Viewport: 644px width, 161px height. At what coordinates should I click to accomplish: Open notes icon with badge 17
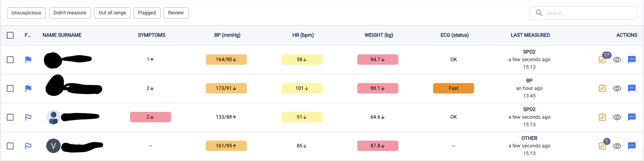coord(602,60)
